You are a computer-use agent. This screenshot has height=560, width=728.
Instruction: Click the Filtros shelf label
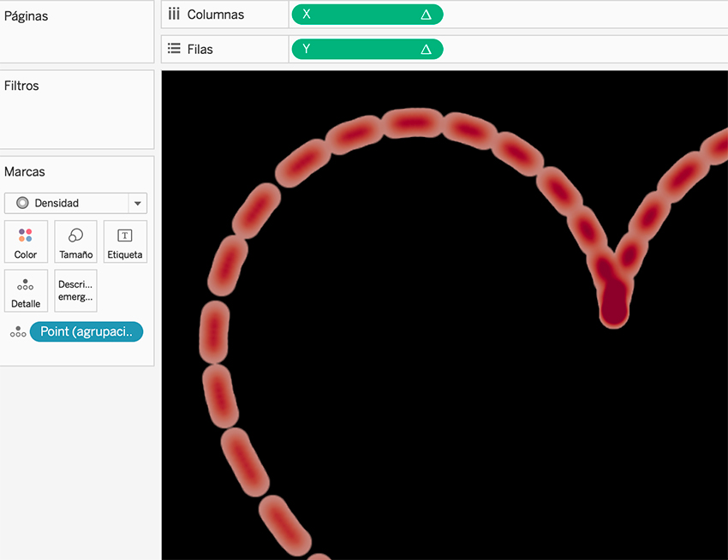pyautogui.click(x=21, y=86)
